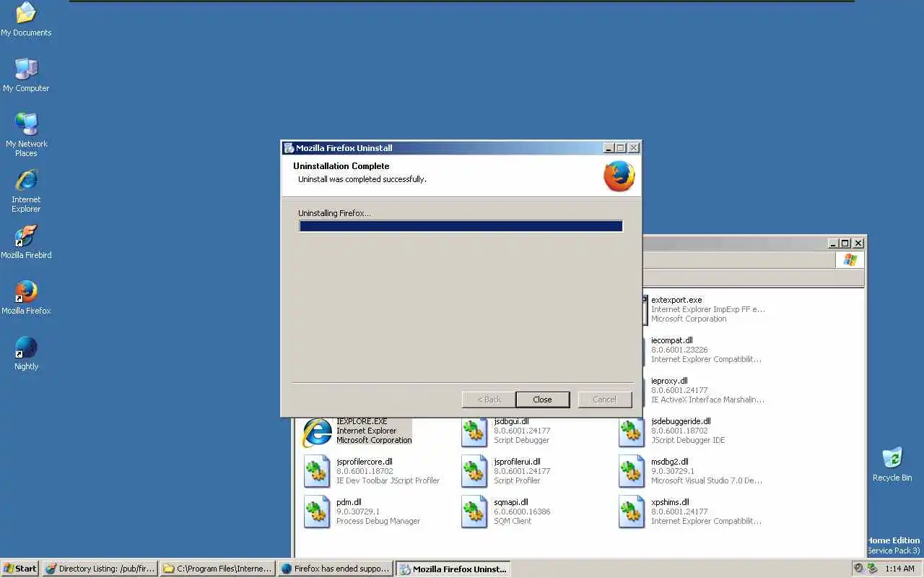Select the sqmapi.dll file icon

tap(474, 512)
